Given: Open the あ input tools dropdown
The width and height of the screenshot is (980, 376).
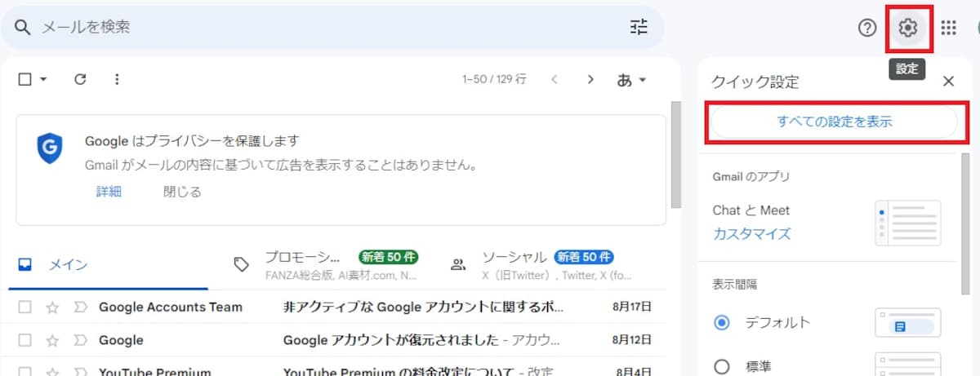Looking at the screenshot, I should 631,80.
